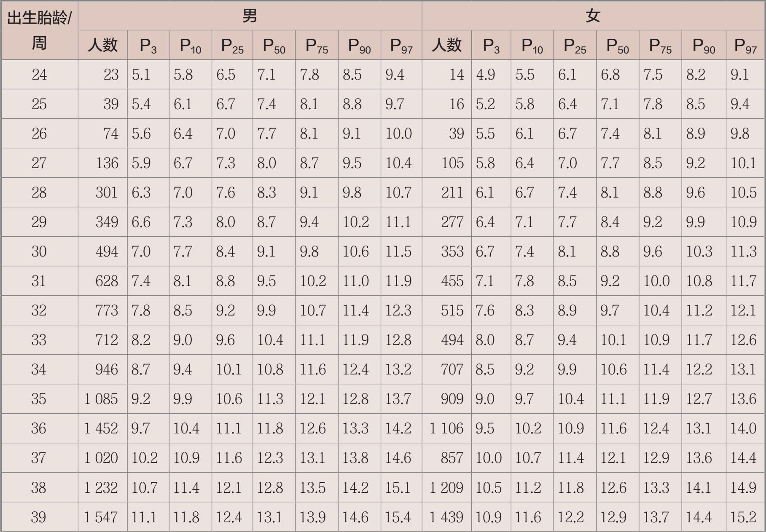Click the '人数' header under 女
766x532 pixels.
(447, 45)
